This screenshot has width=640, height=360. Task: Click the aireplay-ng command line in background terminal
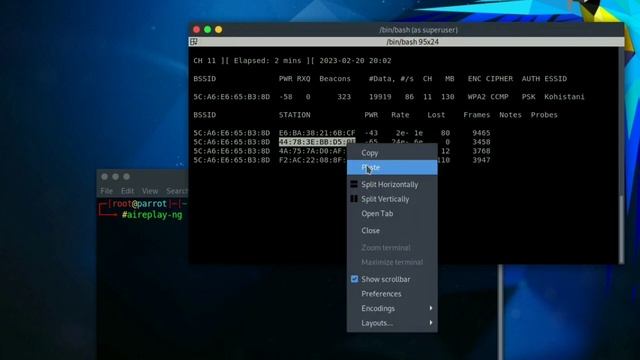click(x=152, y=215)
